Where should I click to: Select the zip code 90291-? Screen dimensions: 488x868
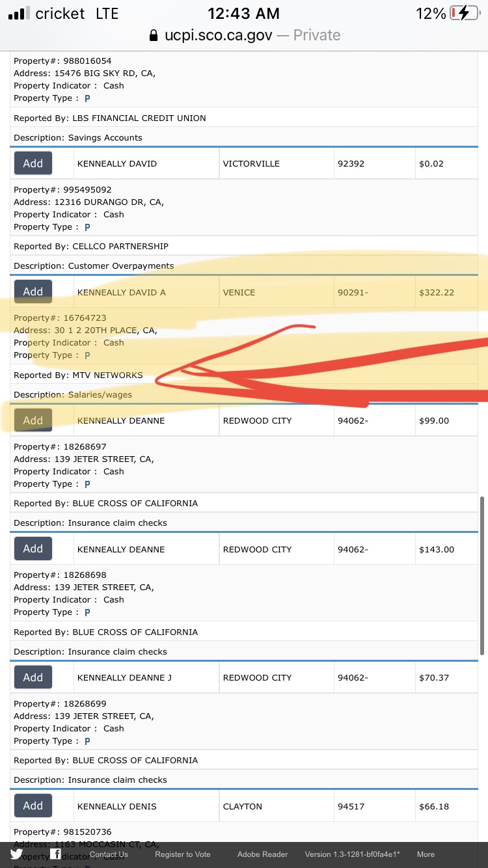353,292
